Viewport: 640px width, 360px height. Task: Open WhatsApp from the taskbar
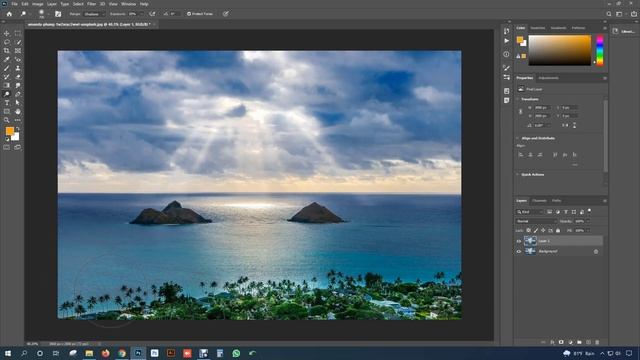pyautogui.click(x=236, y=353)
